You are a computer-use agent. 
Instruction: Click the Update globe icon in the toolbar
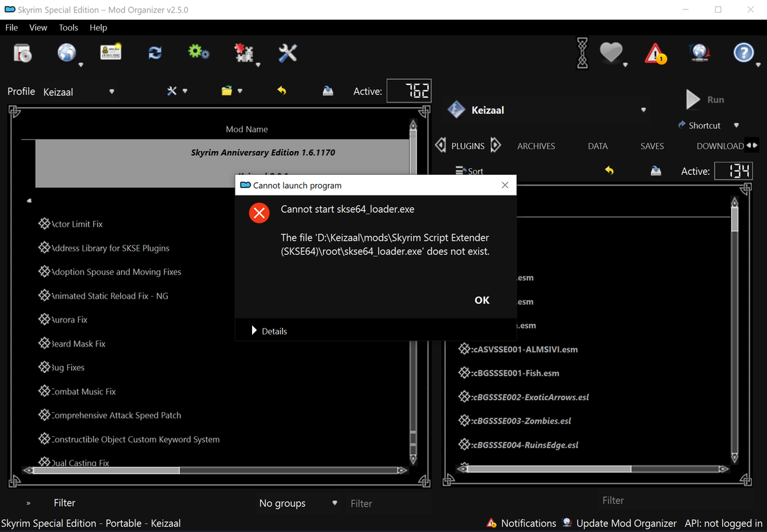tap(700, 53)
